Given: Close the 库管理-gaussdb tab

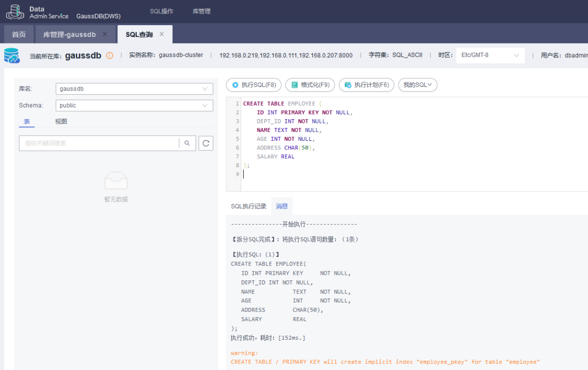Looking at the screenshot, I should pos(105,34).
